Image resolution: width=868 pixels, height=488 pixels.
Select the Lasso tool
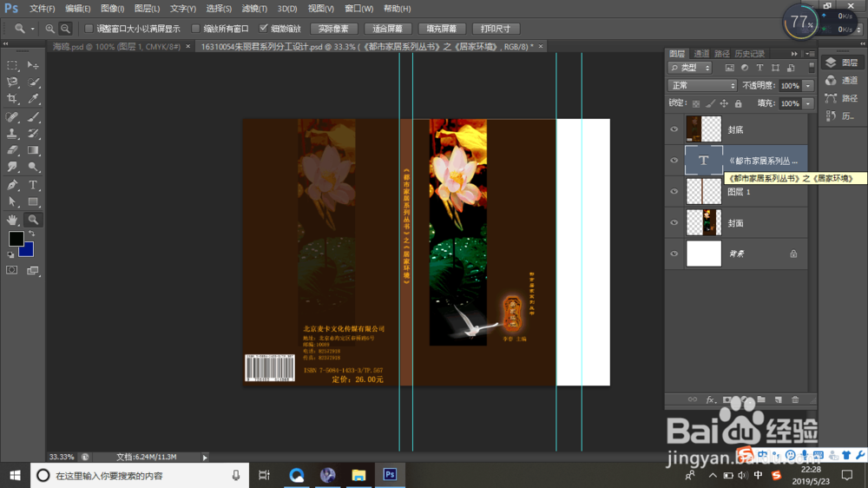(11, 82)
